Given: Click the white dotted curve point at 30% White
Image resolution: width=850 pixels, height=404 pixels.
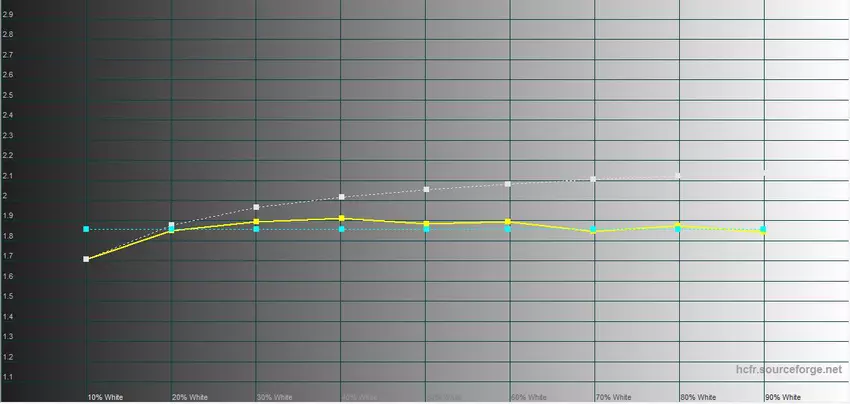Looking at the screenshot, I should pos(257,207).
